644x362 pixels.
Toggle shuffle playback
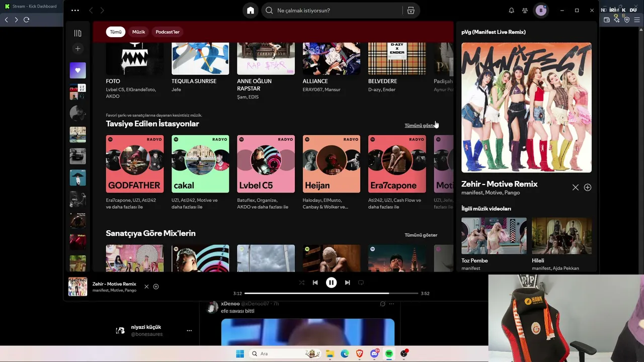301,283
